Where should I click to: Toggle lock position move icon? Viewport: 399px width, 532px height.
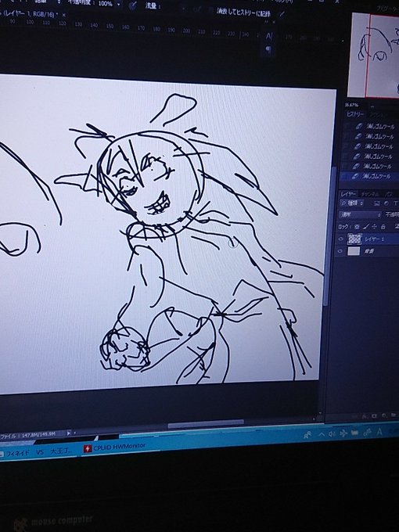coord(375,226)
